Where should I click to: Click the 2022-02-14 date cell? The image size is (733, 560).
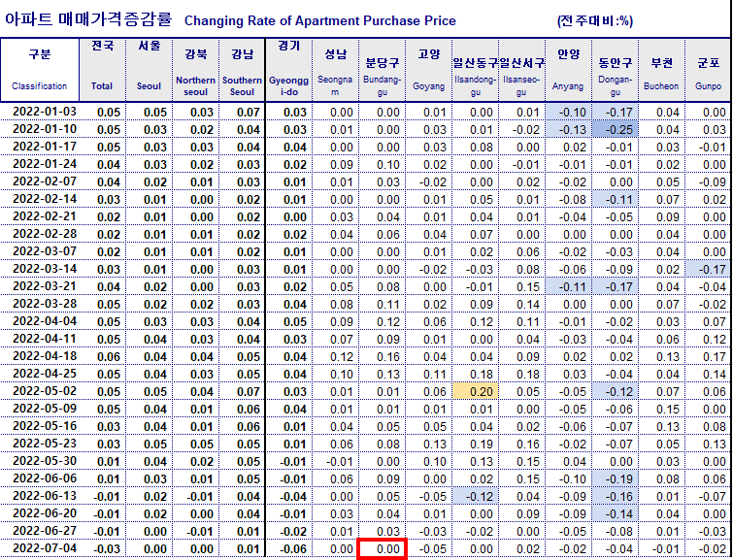[45, 199]
